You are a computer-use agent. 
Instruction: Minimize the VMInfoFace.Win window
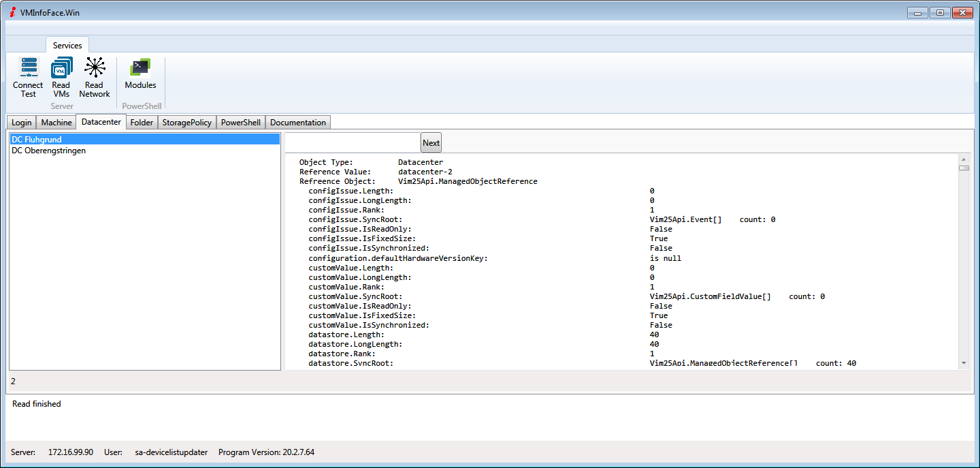pos(918,12)
